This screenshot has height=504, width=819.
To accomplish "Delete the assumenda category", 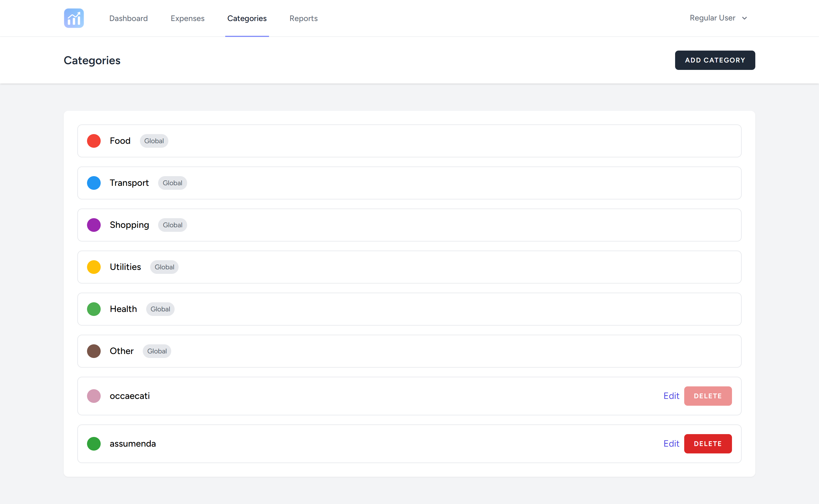I will click(708, 444).
